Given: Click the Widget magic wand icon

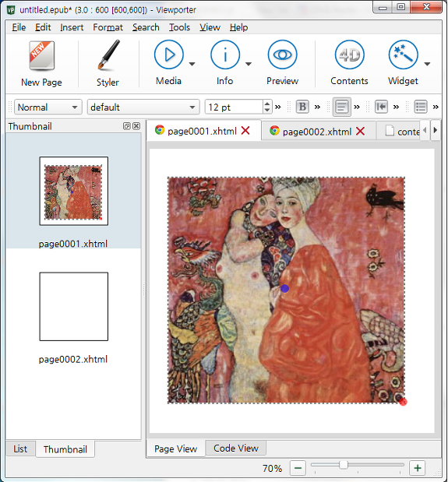Looking at the screenshot, I should (x=403, y=55).
